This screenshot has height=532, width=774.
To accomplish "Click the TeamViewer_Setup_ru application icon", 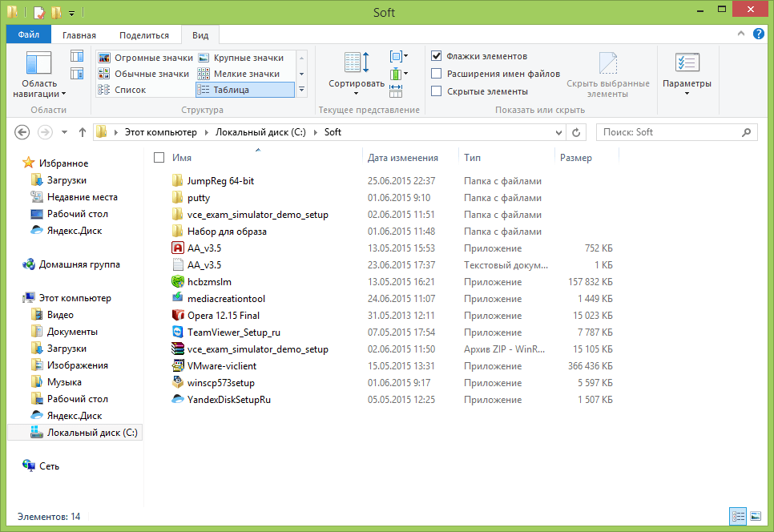I will [x=178, y=332].
